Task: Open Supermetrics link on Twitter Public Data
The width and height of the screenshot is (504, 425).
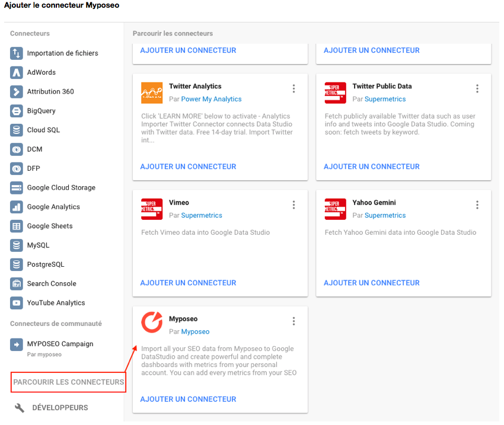Action: (x=385, y=99)
